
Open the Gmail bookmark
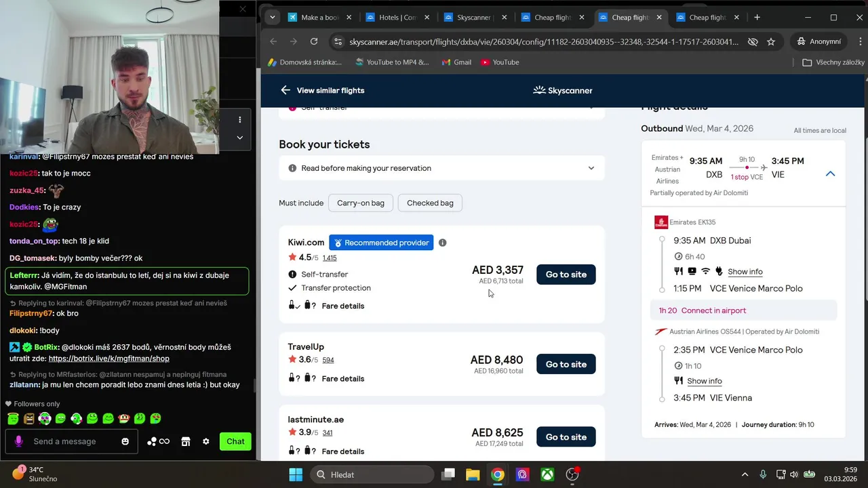tap(456, 62)
